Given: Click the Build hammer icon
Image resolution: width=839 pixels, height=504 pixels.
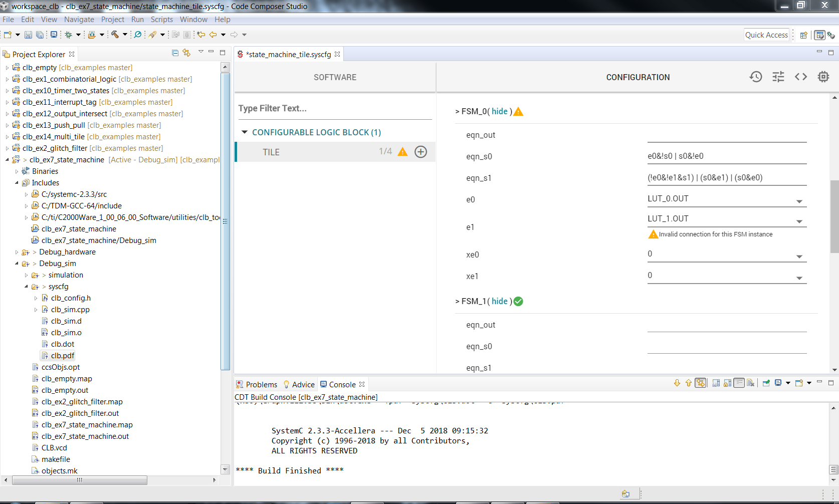Looking at the screenshot, I should (115, 35).
